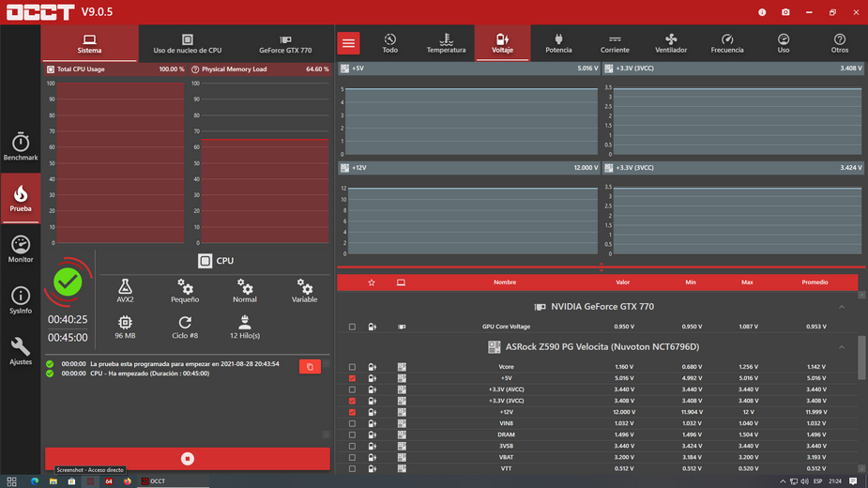Toggle the DRAM checkbox

(x=352, y=435)
